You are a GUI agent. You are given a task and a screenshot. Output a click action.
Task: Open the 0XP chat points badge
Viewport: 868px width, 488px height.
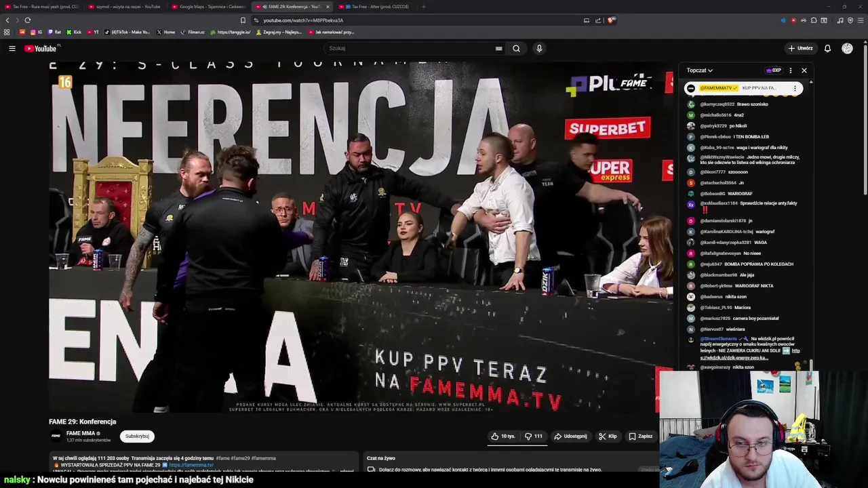pyautogui.click(x=774, y=70)
